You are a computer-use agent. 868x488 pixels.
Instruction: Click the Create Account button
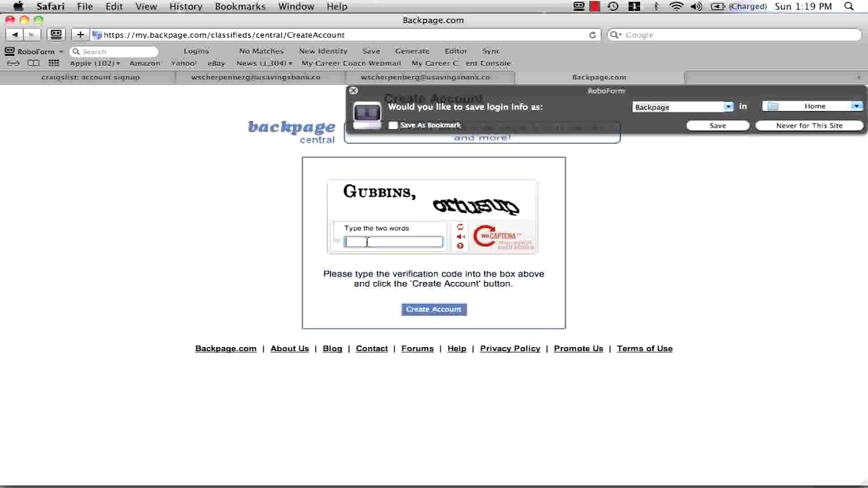click(x=433, y=309)
